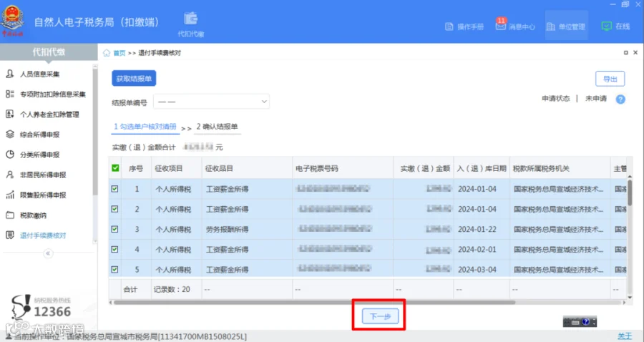
Task: Uncheck row 3 劳务报酬所得 checkbox
Action: click(x=114, y=229)
